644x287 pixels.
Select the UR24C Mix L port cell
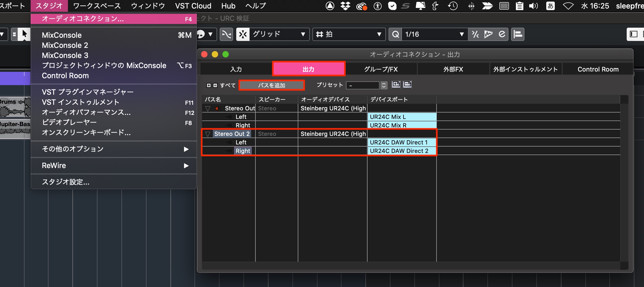click(x=402, y=117)
